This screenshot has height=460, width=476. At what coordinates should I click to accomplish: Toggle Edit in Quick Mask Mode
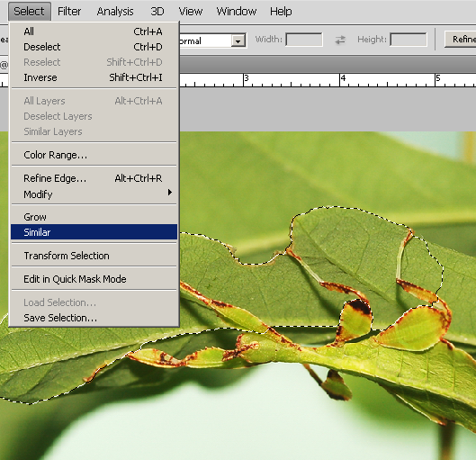[94, 279]
